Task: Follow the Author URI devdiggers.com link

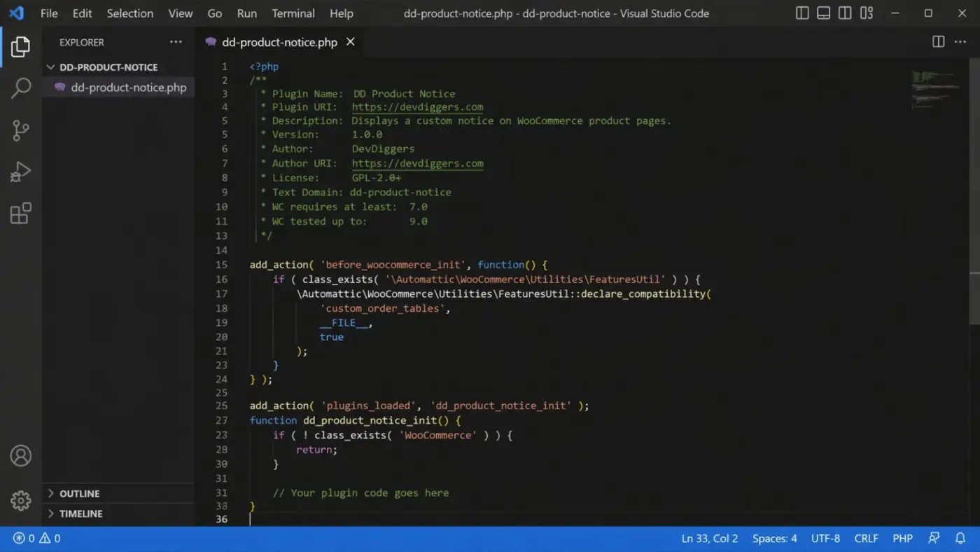Action: (417, 163)
